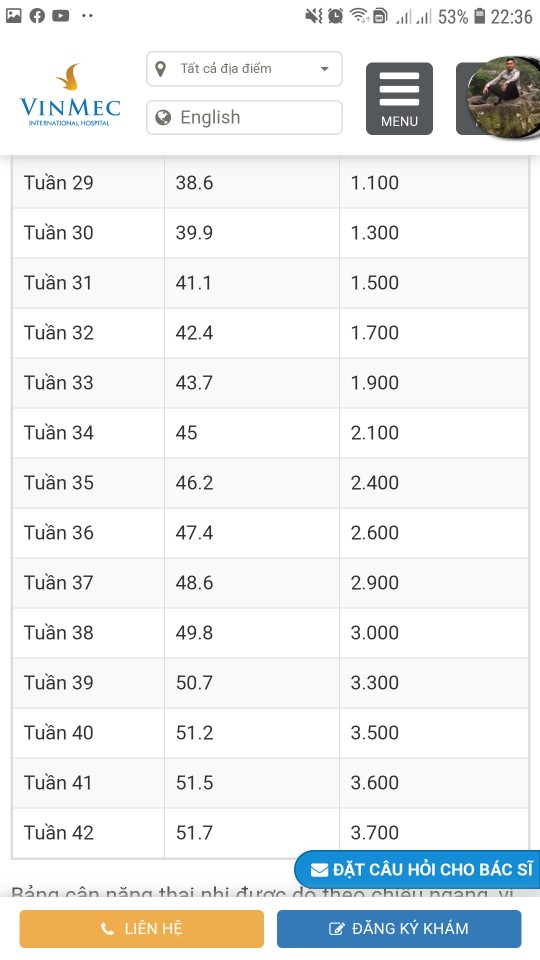Click the dropdown arrow in location selector
The height and width of the screenshot is (960, 540).
(x=324, y=69)
